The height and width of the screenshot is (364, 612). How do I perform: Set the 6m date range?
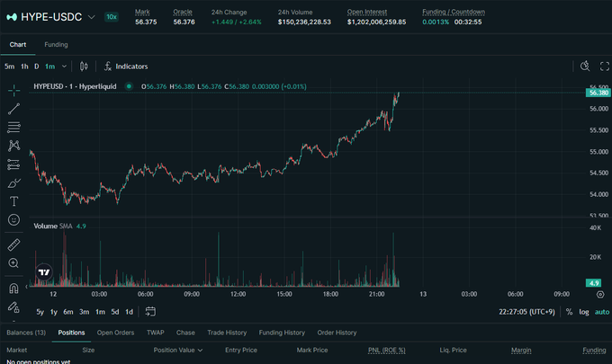pyautogui.click(x=68, y=312)
